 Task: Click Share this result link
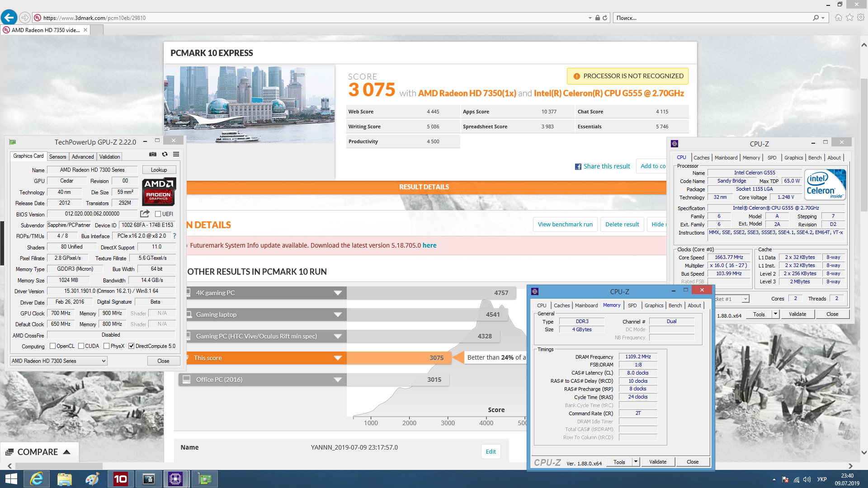pyautogui.click(x=607, y=166)
